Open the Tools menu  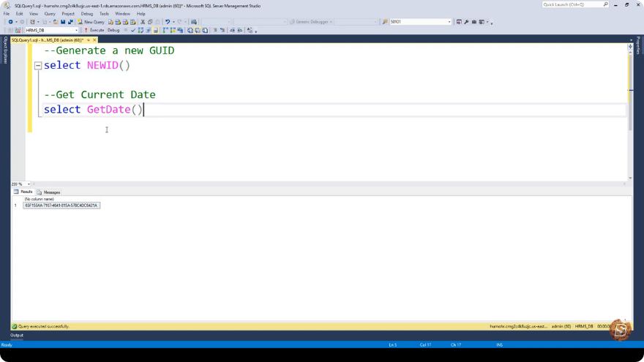[104, 14]
